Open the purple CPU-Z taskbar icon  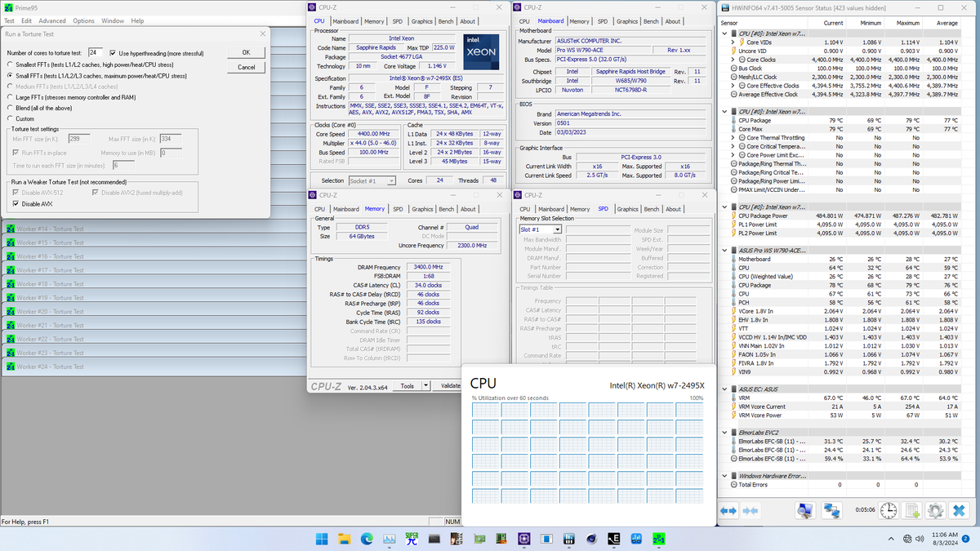[523, 539]
